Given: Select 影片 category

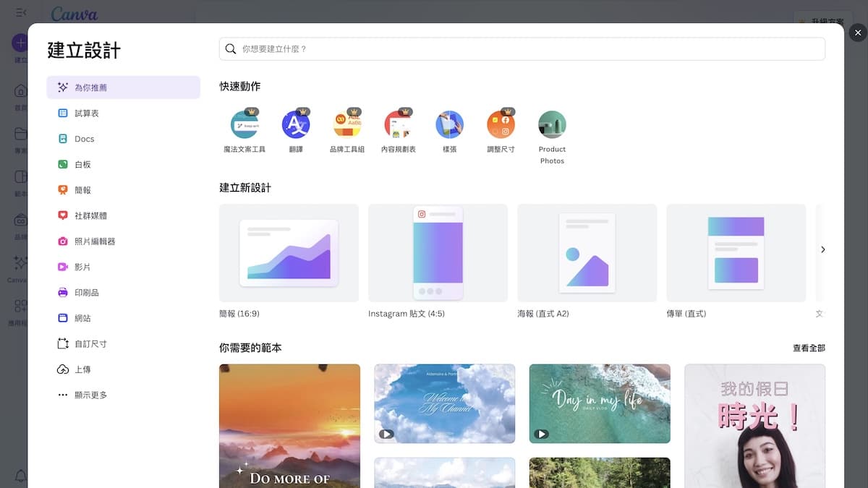Looking at the screenshot, I should click(x=124, y=267).
